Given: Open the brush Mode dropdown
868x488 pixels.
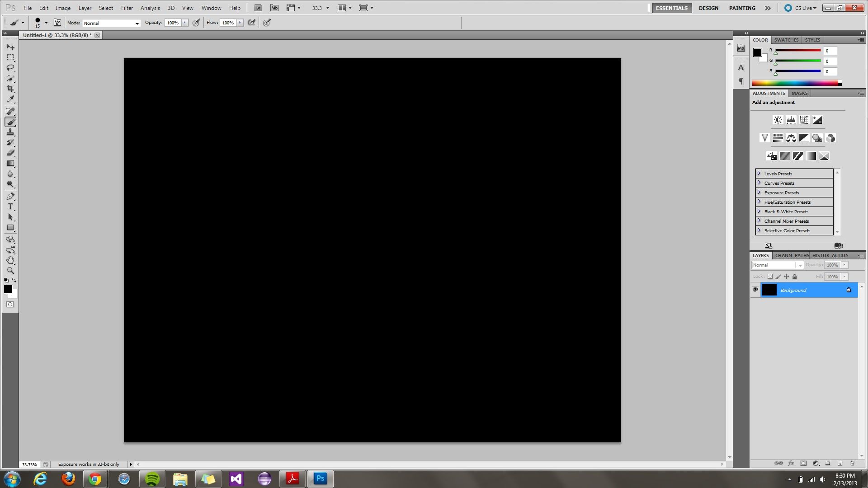Looking at the screenshot, I should (x=111, y=23).
